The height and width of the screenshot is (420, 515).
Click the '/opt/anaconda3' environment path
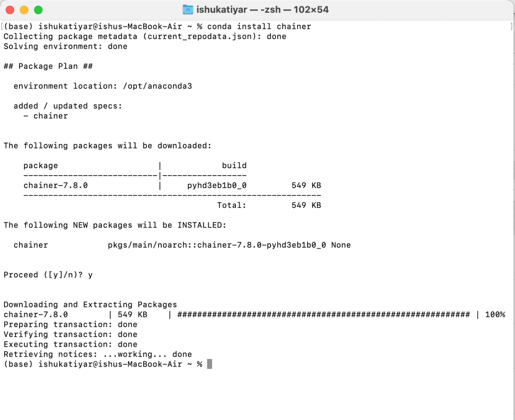point(157,86)
